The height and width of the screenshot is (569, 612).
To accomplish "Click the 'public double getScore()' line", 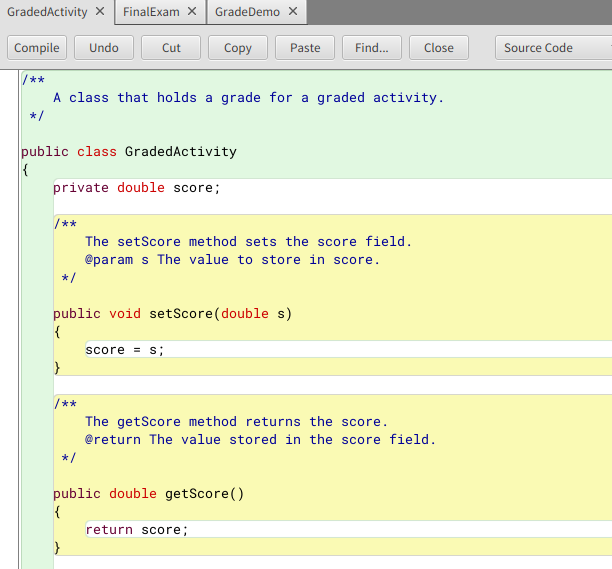I will [148, 493].
